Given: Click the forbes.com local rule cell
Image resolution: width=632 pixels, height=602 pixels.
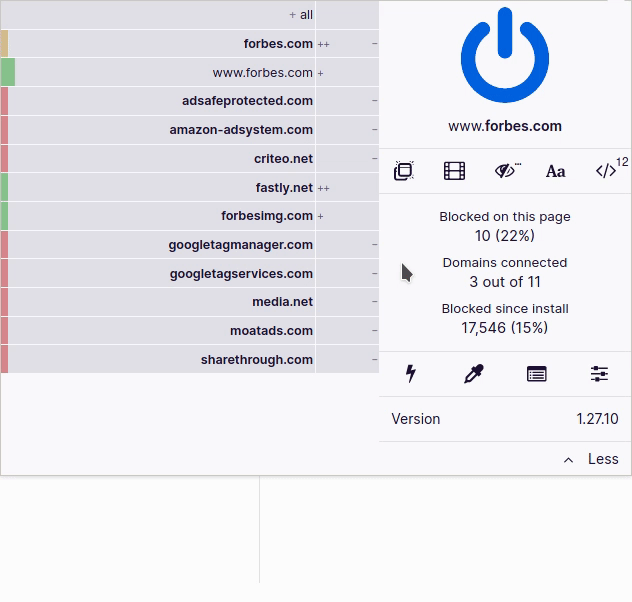Looking at the screenshot, I should point(347,44).
